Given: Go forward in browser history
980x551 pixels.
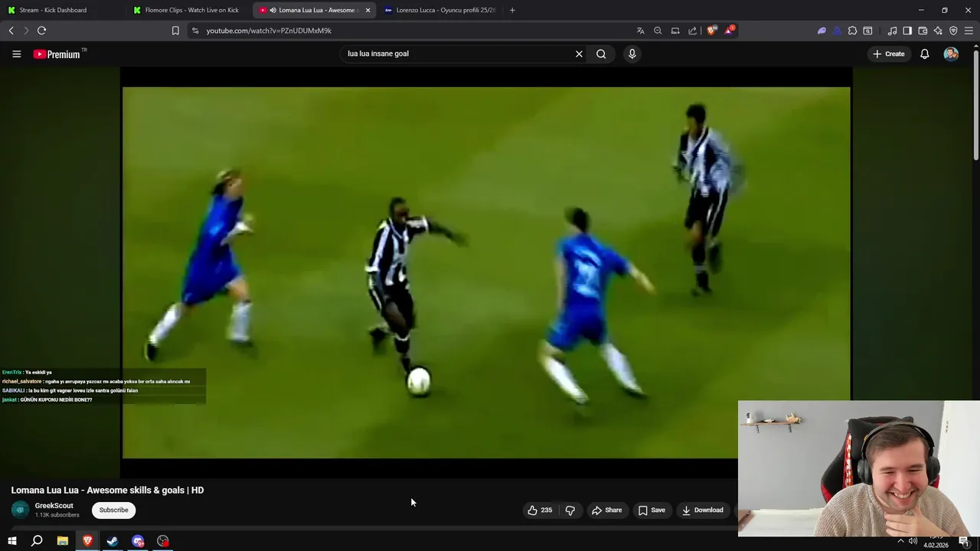Looking at the screenshot, I should click(26, 31).
